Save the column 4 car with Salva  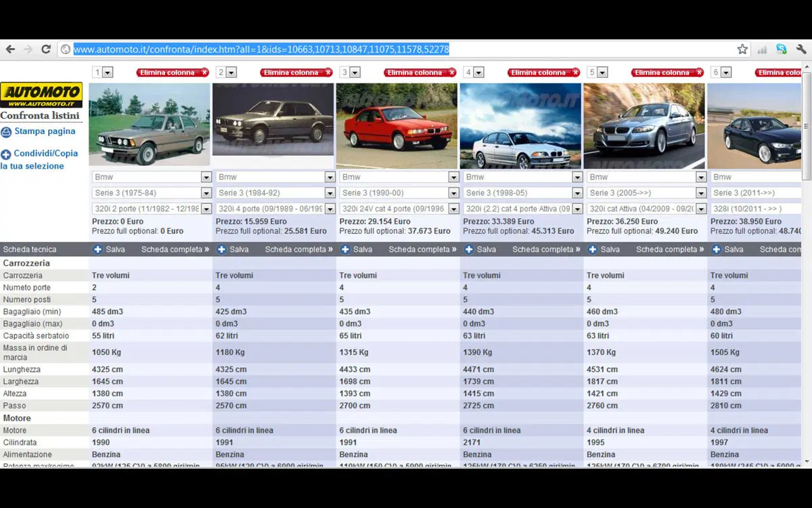click(x=480, y=249)
